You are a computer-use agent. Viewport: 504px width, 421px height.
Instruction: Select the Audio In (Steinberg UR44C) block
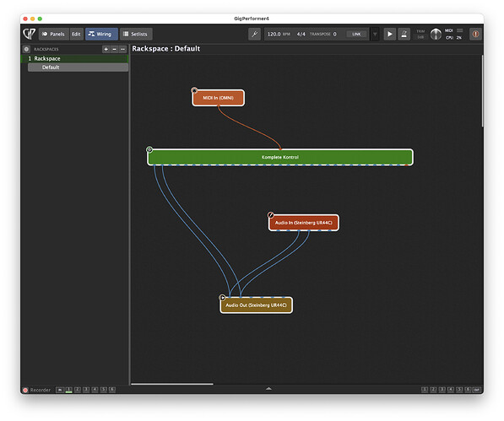click(x=303, y=223)
